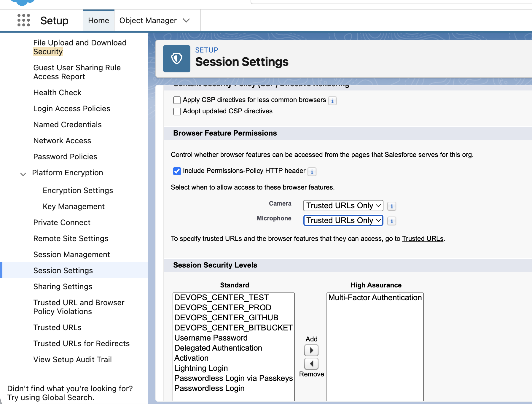Select the plain Passwordless Login option

[233, 388]
